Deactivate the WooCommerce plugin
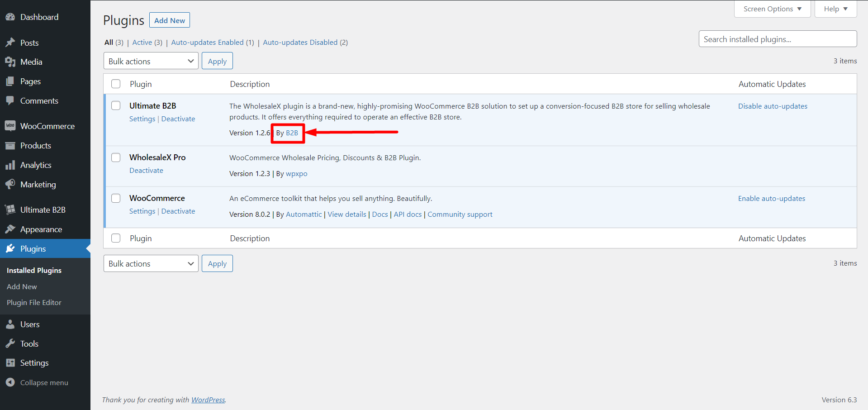868x410 pixels. pyautogui.click(x=178, y=211)
